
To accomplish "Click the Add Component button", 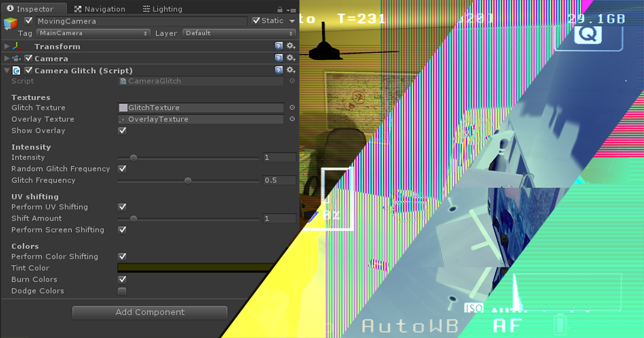I will pyautogui.click(x=149, y=312).
